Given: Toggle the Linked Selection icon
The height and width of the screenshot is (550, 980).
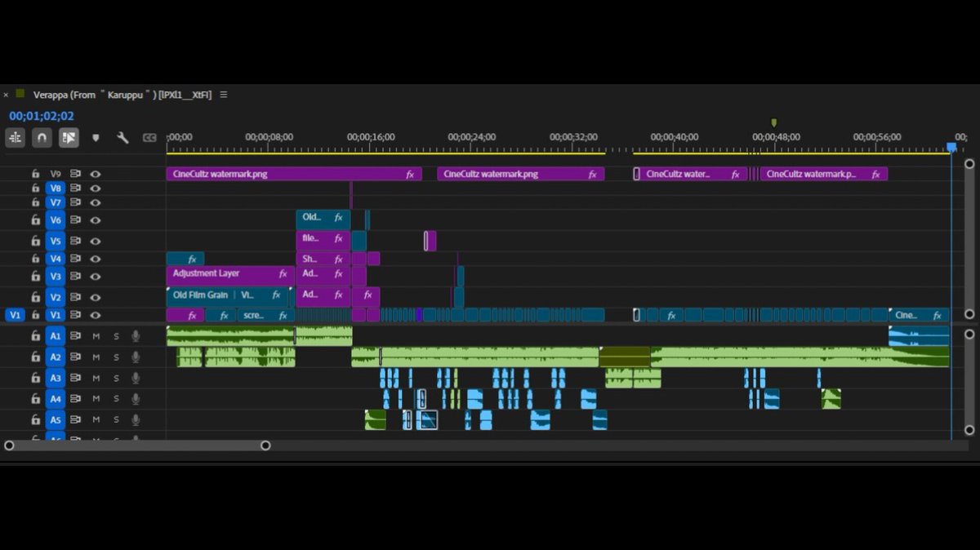Looking at the screenshot, I should click(x=69, y=138).
